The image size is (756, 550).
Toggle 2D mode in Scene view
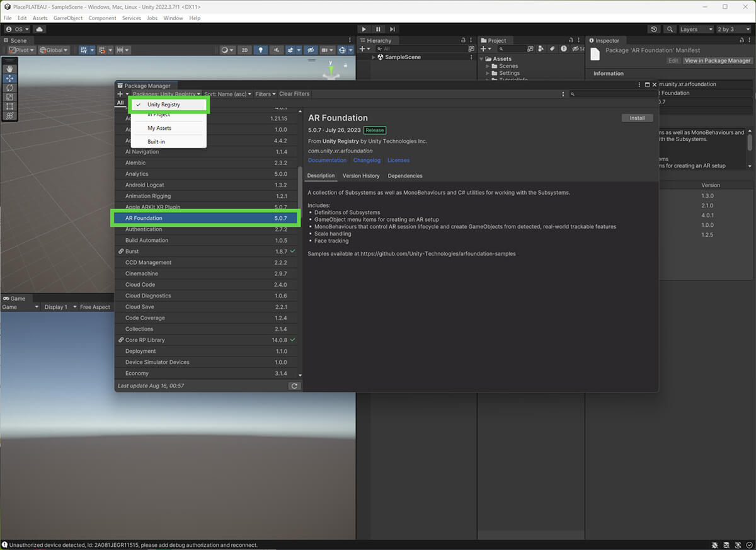tap(245, 50)
